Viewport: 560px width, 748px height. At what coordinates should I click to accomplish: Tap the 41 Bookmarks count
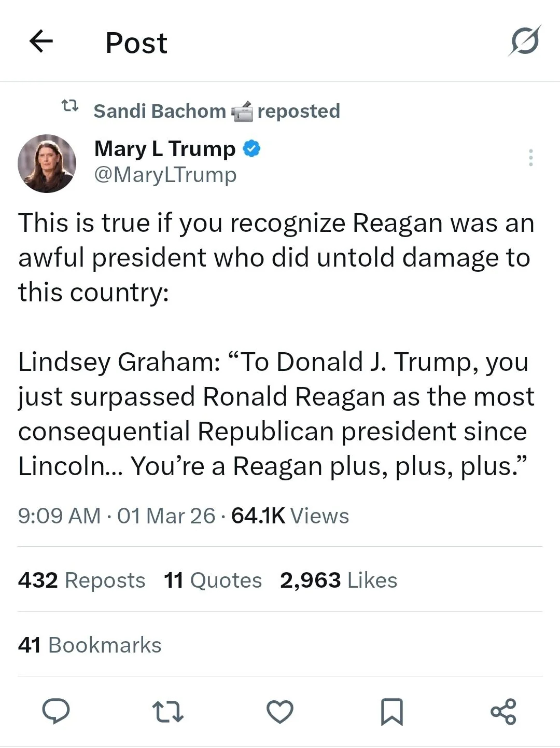tap(90, 645)
